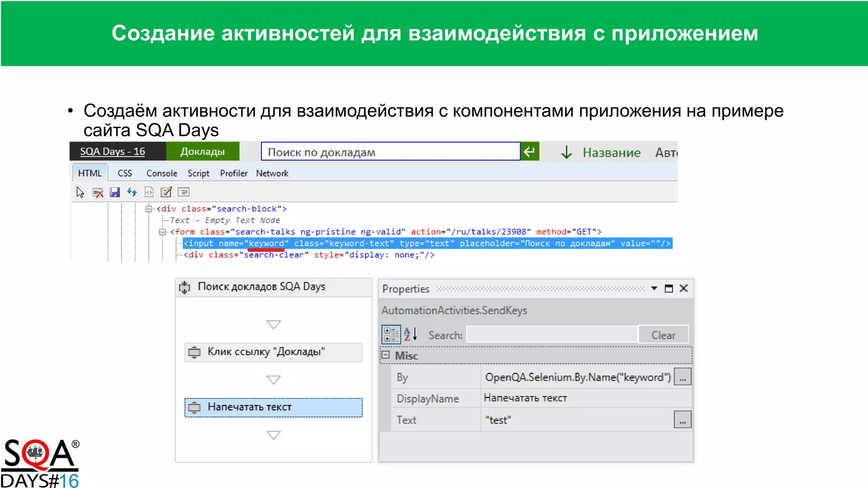Click the Text property name label
Image resolution: width=868 pixels, height=488 pixels.
coord(406,420)
